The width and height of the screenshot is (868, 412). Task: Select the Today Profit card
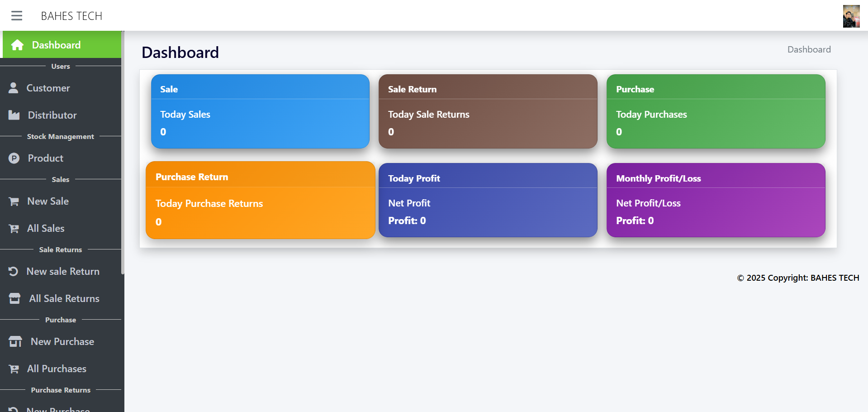point(488,200)
